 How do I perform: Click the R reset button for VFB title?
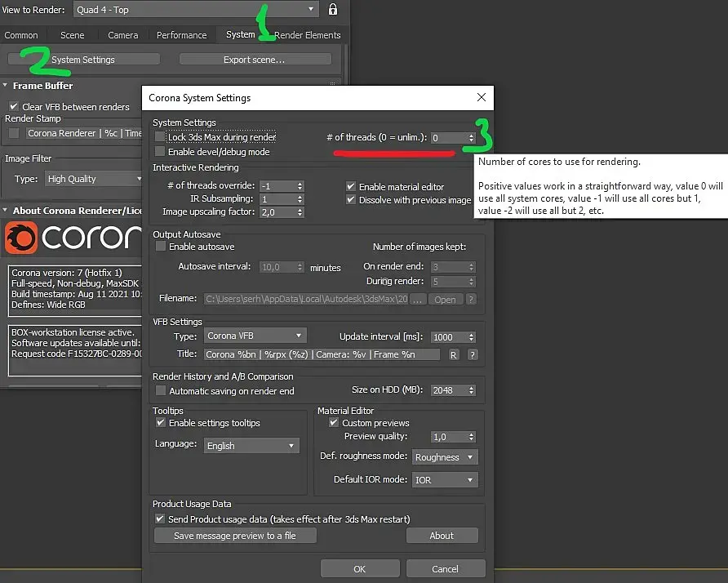453,355
